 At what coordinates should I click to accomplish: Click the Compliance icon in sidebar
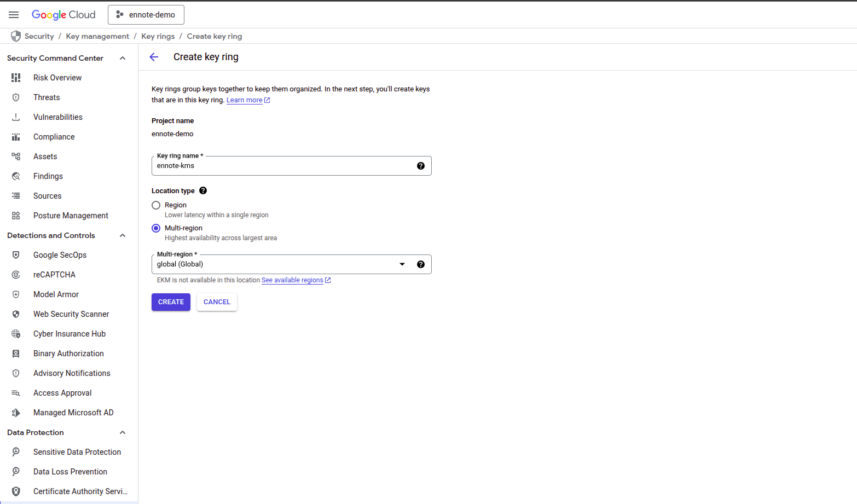16,137
